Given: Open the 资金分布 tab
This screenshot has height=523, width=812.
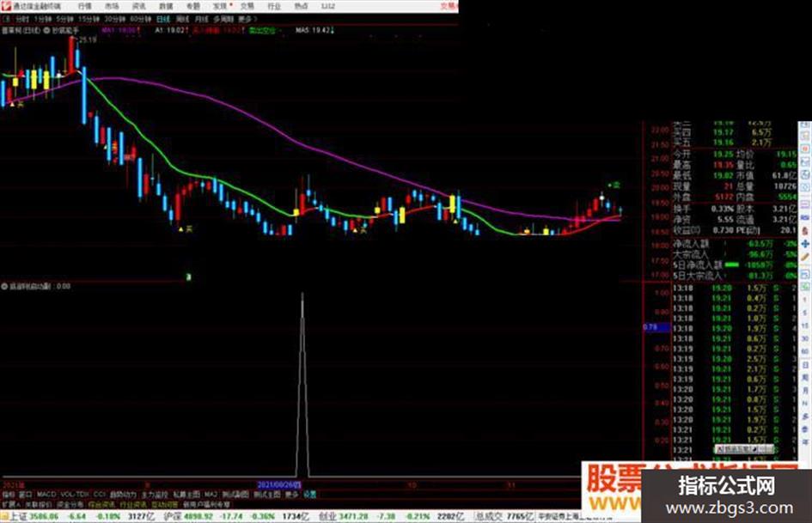Looking at the screenshot, I should point(70,504).
